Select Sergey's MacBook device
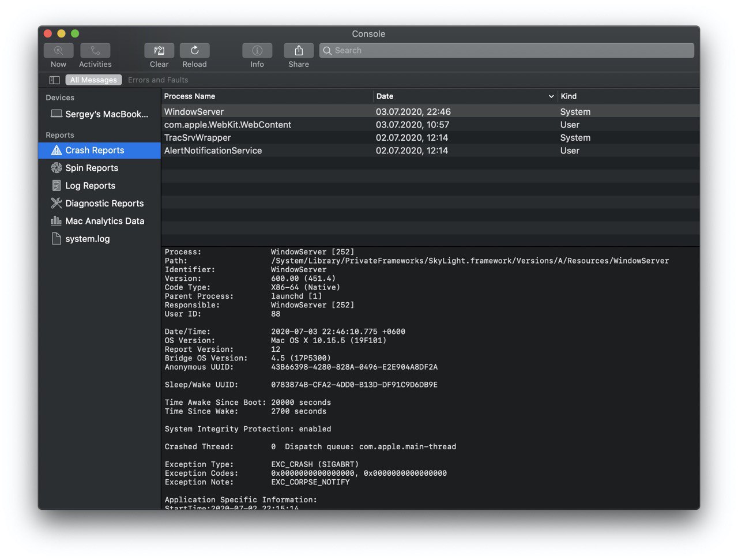The height and width of the screenshot is (560, 738). 99,114
